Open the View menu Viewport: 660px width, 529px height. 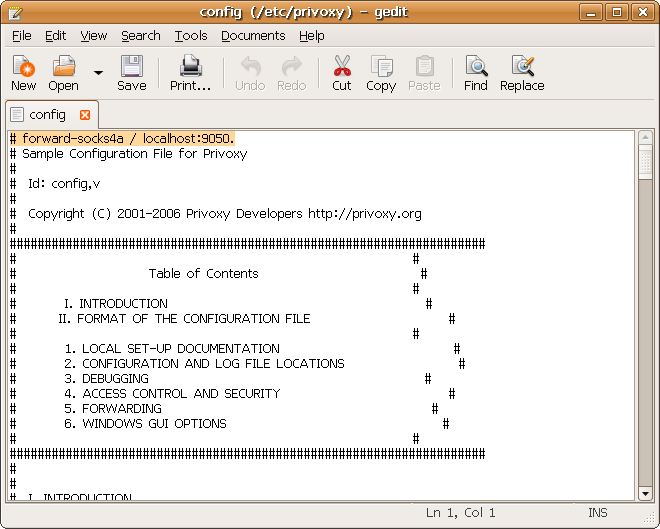pyautogui.click(x=93, y=36)
